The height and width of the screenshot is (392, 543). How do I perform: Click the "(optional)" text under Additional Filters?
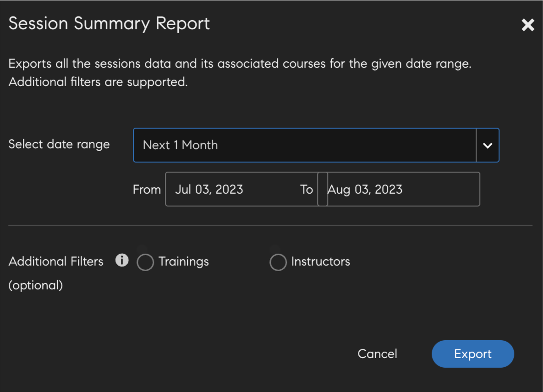(x=36, y=285)
